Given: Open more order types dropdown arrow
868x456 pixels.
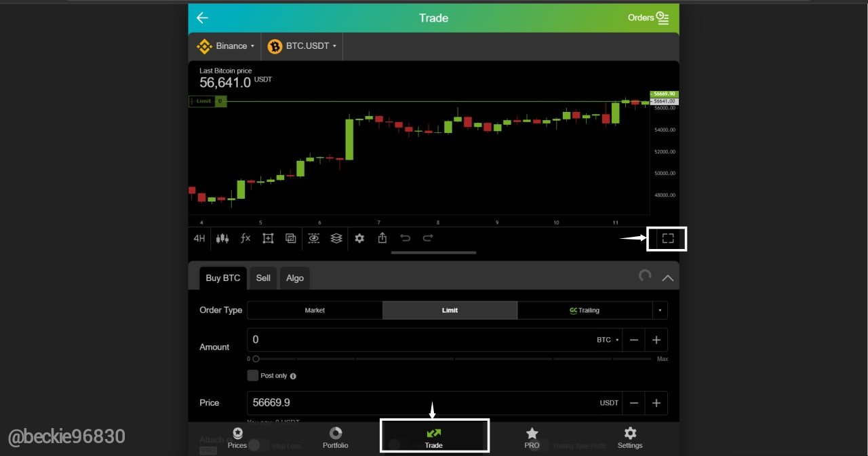Looking at the screenshot, I should [x=660, y=310].
